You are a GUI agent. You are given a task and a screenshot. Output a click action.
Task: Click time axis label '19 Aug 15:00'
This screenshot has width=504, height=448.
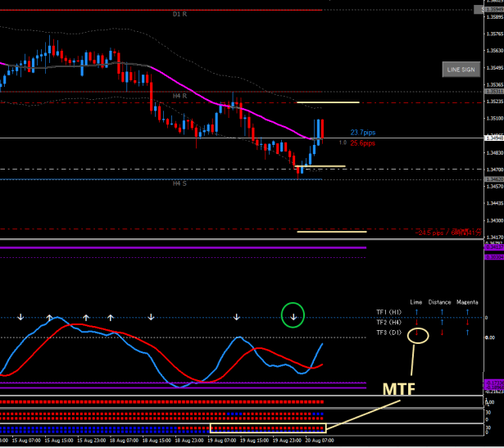tap(255, 441)
